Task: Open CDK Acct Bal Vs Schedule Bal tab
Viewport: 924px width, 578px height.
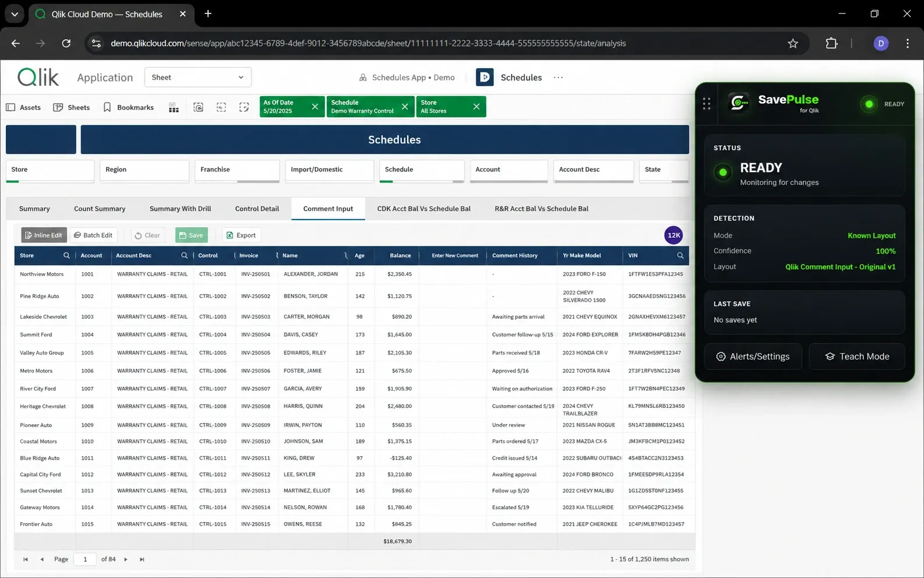Action: point(424,209)
